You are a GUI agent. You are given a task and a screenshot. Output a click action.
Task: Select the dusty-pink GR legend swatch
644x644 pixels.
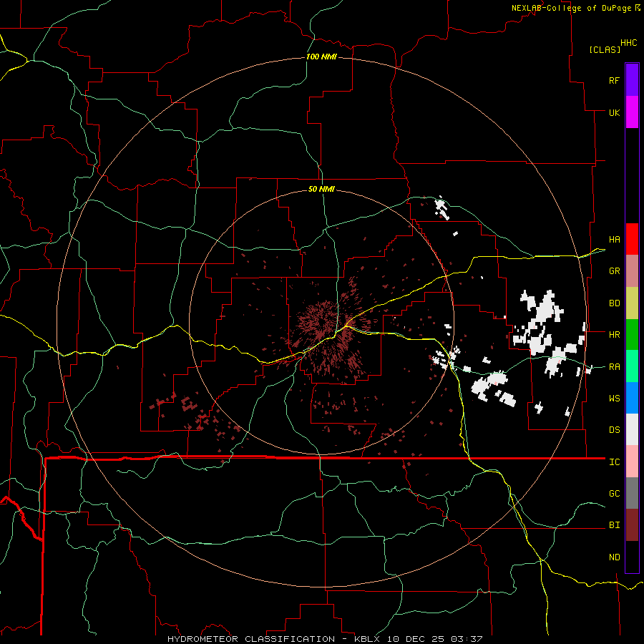click(x=632, y=270)
